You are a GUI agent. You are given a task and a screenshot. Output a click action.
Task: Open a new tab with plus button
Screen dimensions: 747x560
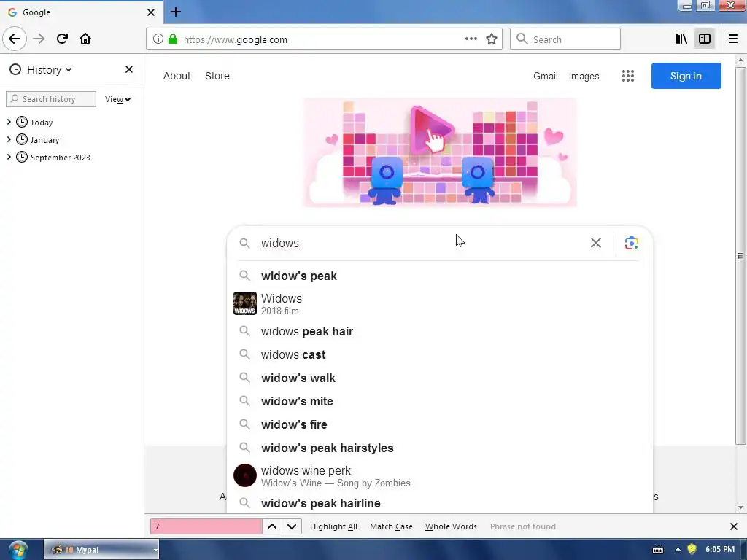pyautogui.click(x=175, y=12)
